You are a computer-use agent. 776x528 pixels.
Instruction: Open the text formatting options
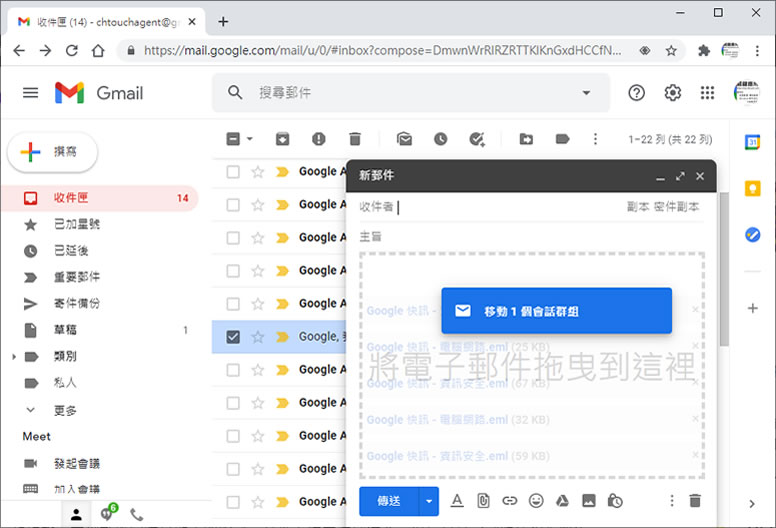click(457, 501)
